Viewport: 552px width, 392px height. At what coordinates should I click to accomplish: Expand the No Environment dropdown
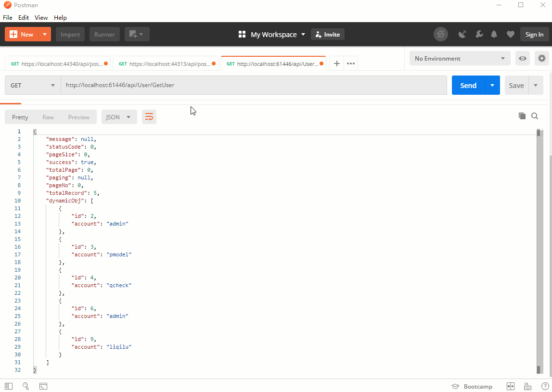point(459,58)
